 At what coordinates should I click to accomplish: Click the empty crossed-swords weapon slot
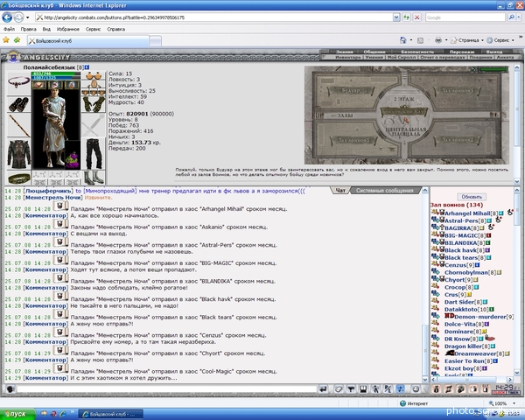[94, 126]
